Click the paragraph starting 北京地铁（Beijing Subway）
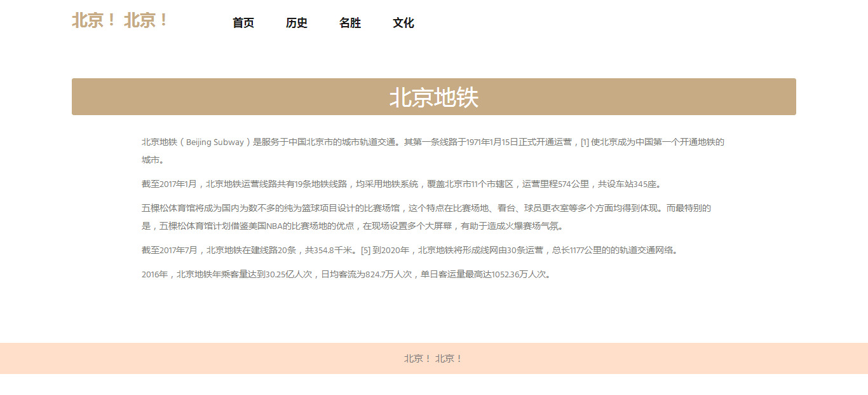This screenshot has height=395, width=868. click(434, 151)
